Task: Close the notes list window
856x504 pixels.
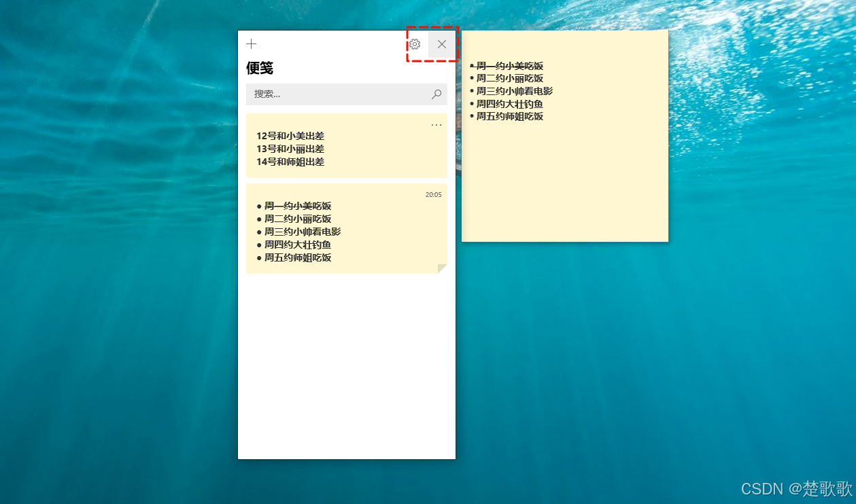Action: click(x=442, y=44)
